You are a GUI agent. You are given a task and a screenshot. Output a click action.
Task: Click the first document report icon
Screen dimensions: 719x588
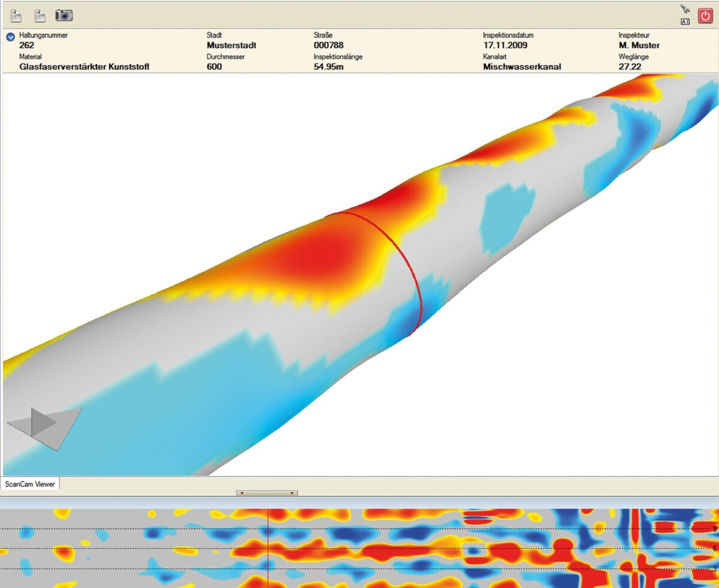coord(16,16)
